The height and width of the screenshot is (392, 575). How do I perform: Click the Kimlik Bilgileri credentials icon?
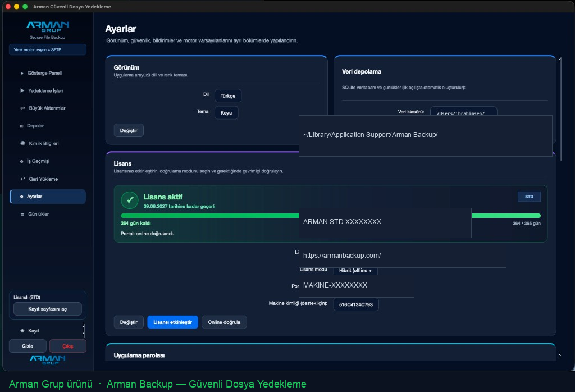[22, 143]
